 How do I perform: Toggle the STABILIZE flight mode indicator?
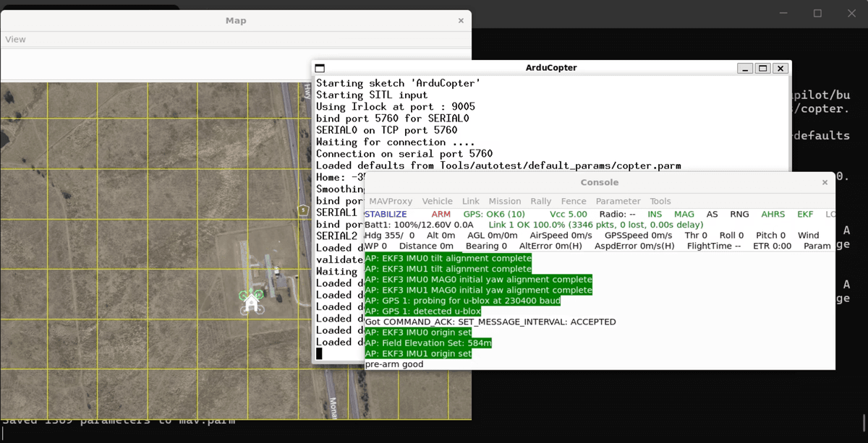point(386,214)
